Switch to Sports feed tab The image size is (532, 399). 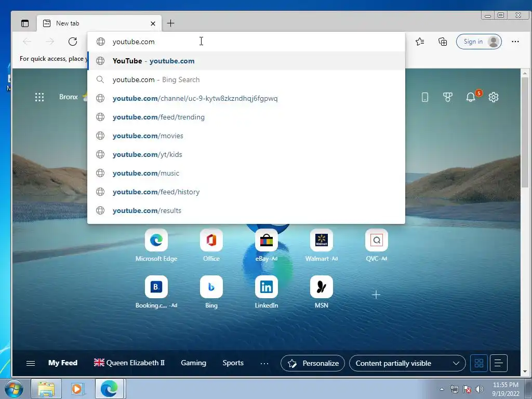(x=233, y=363)
